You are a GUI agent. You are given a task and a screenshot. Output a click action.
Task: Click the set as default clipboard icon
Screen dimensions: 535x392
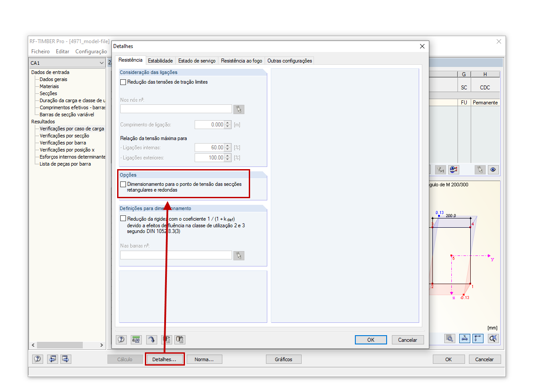[166, 340]
